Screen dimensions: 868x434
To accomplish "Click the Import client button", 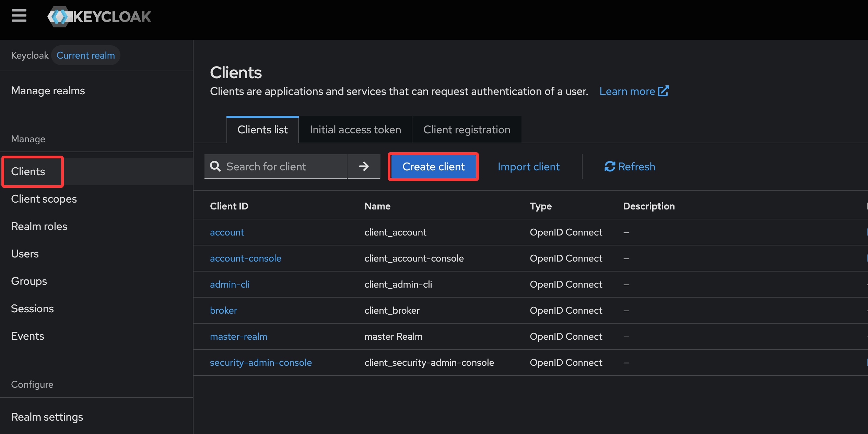I will (x=528, y=167).
